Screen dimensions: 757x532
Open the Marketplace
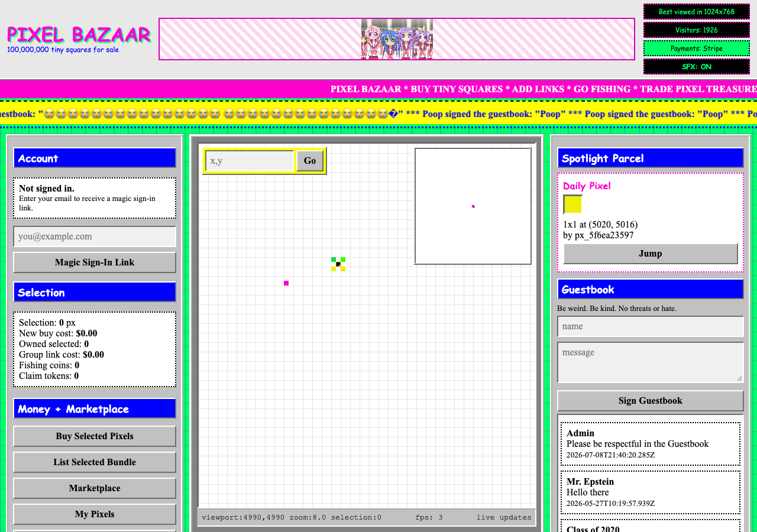click(x=95, y=488)
